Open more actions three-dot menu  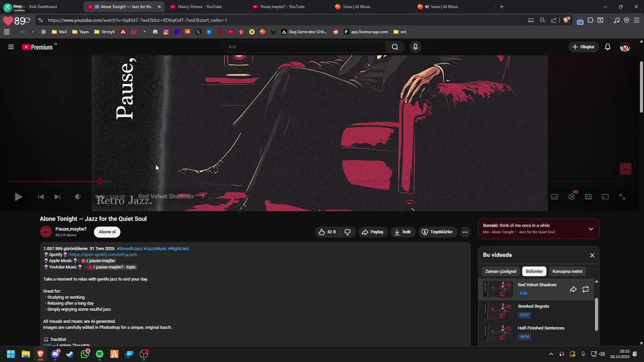(x=465, y=232)
